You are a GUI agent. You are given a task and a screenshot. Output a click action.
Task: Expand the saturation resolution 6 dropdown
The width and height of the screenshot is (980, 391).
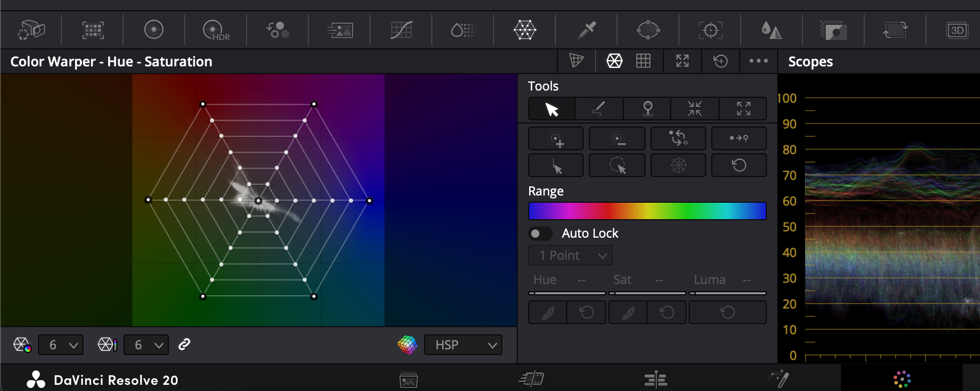pyautogui.click(x=146, y=345)
